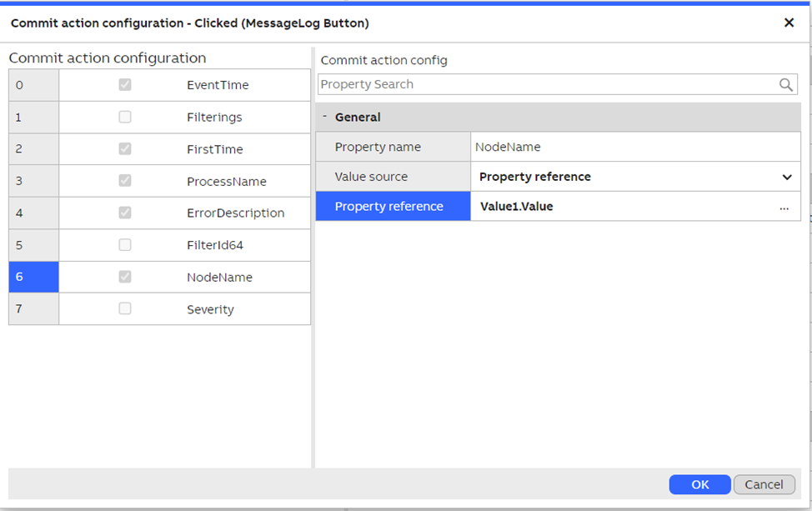Click the FirstTime list entry
The image size is (812, 511).
point(214,149)
